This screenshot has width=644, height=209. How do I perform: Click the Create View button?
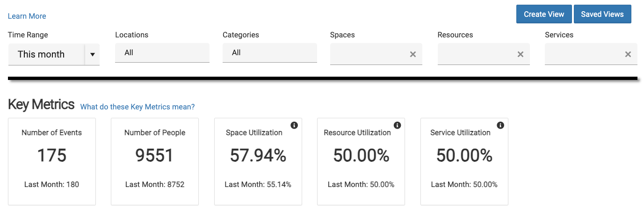[544, 14]
